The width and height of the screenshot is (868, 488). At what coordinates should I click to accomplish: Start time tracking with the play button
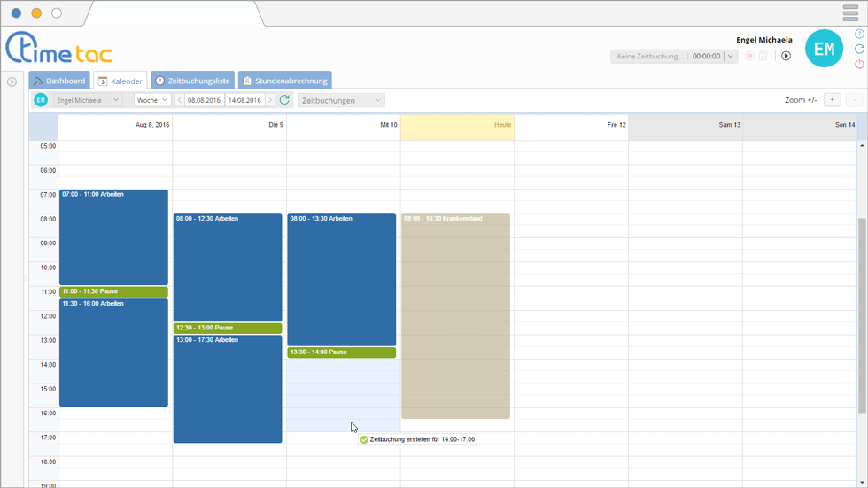pos(786,56)
